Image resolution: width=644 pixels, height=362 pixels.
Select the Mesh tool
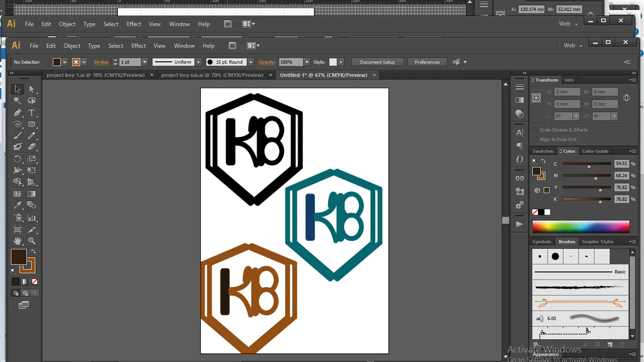pyautogui.click(x=18, y=194)
